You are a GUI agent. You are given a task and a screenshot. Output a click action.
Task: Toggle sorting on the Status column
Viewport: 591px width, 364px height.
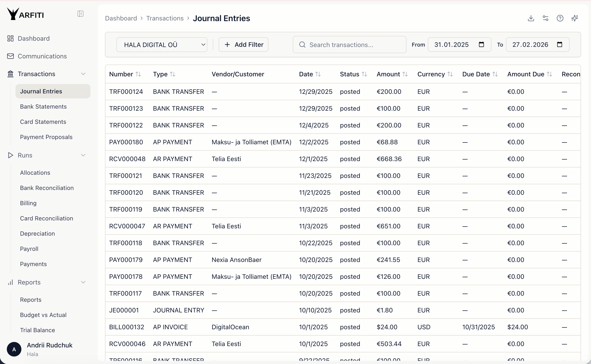(x=364, y=74)
